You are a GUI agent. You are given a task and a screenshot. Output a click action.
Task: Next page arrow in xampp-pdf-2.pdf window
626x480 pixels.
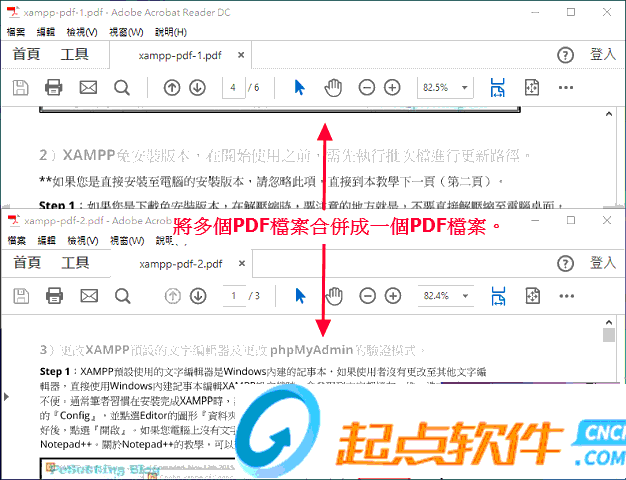click(198, 296)
